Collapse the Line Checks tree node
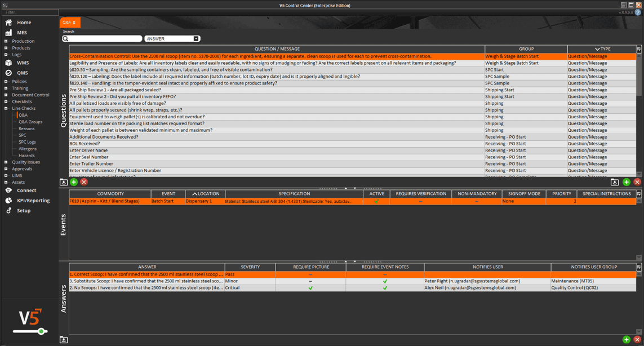 tap(6, 109)
